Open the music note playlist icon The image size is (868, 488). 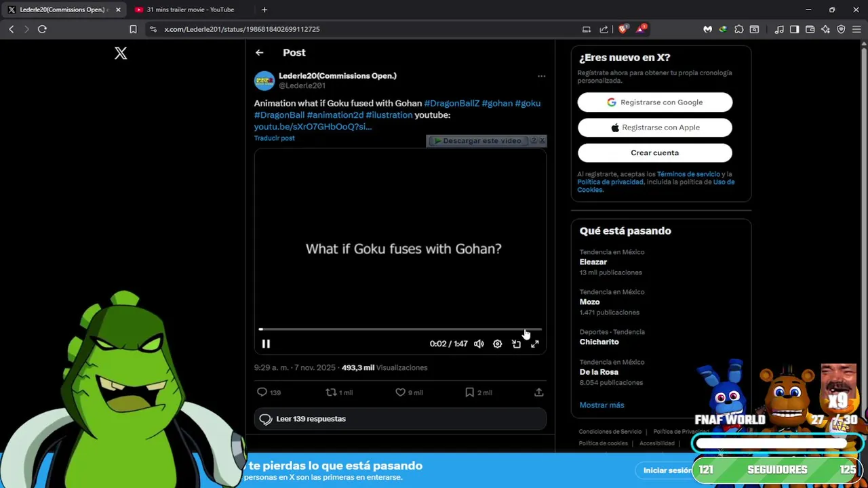coord(779,29)
